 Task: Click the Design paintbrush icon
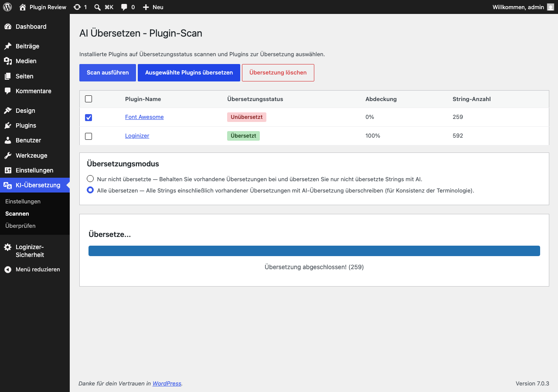[x=8, y=111]
